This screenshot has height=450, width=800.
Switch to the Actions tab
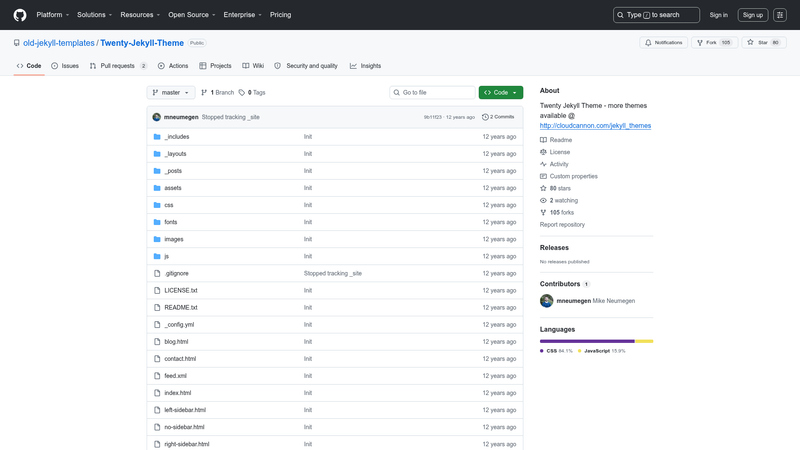tap(173, 66)
